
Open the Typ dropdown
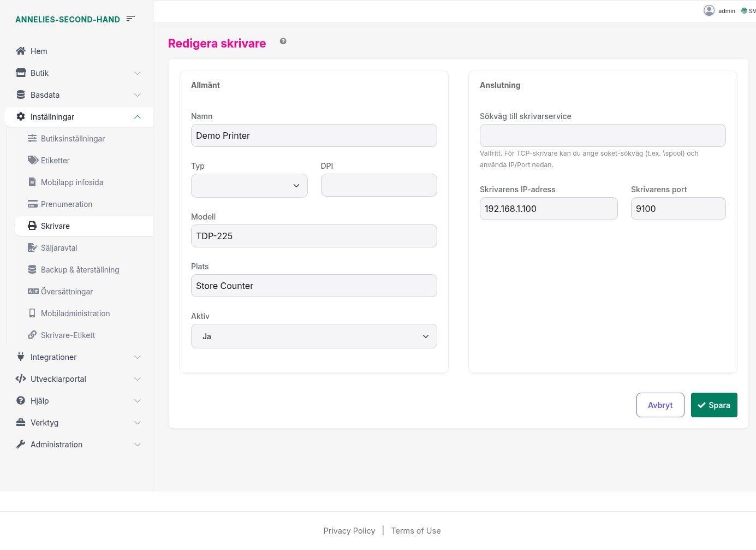click(249, 186)
